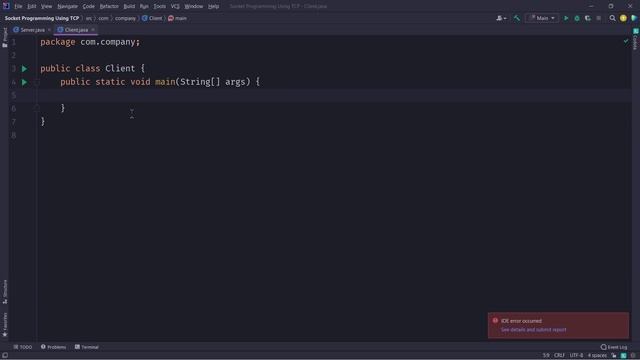
Task: Open the File menu
Action: click(x=18, y=7)
